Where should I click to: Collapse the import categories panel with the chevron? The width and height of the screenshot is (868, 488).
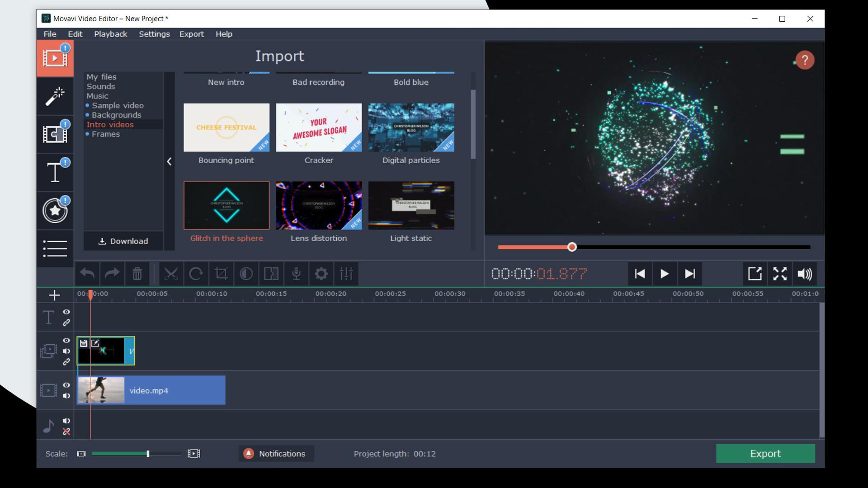point(170,161)
